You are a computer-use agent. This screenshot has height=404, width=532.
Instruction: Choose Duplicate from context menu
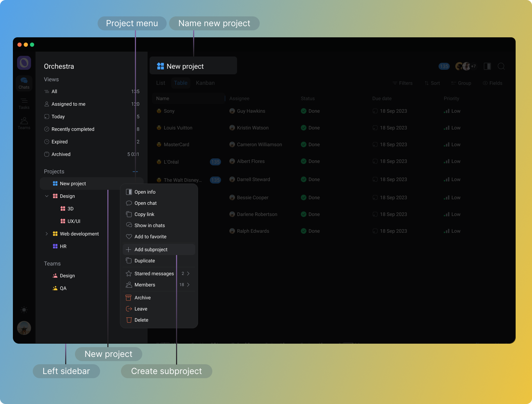(x=145, y=261)
